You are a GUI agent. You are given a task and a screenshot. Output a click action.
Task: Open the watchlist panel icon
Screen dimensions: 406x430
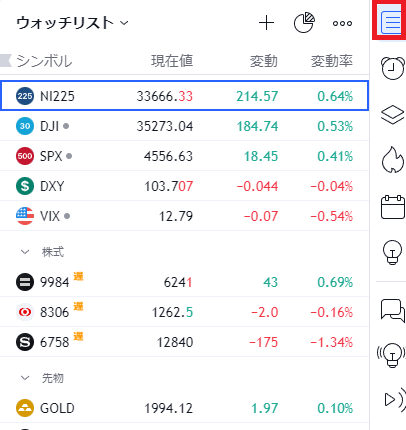391,22
